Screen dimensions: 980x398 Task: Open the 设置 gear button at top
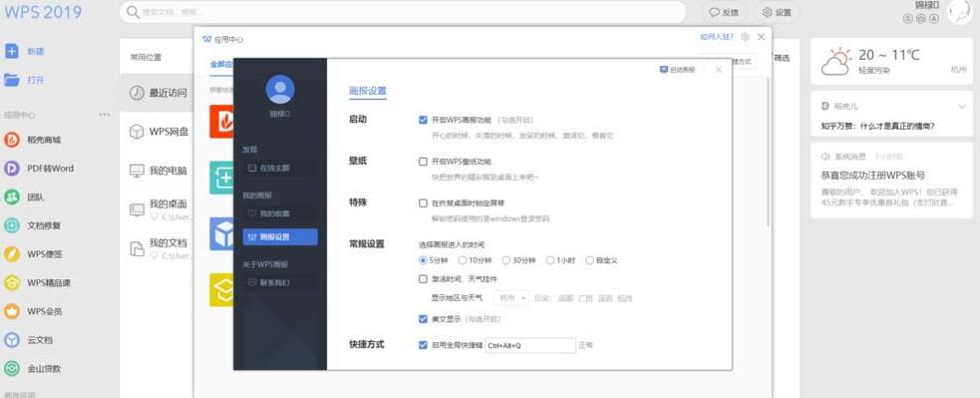pyautogui.click(x=777, y=12)
